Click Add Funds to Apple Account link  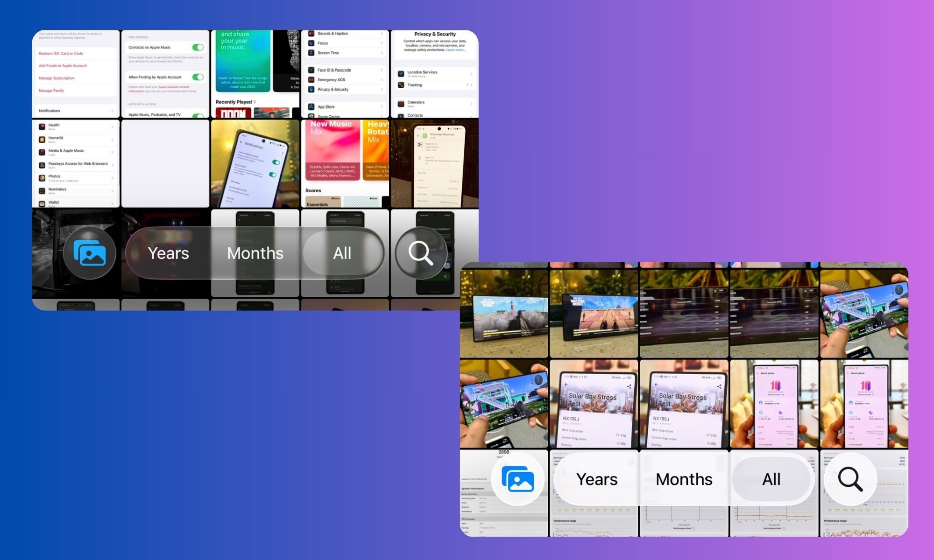63,66
